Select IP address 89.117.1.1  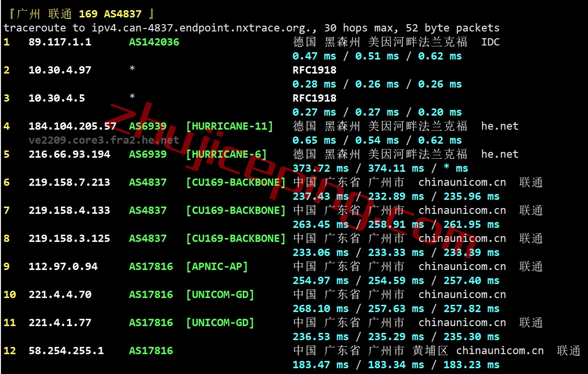(60, 42)
